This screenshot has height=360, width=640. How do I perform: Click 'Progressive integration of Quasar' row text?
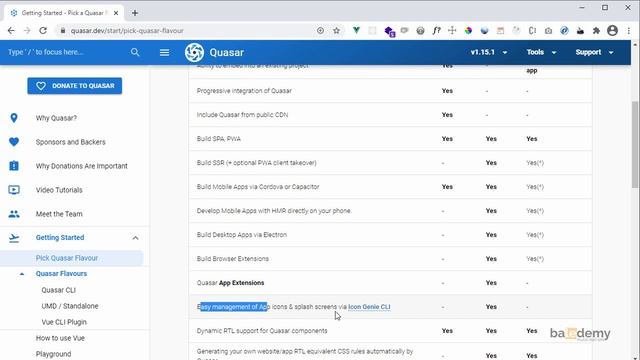coord(244,91)
